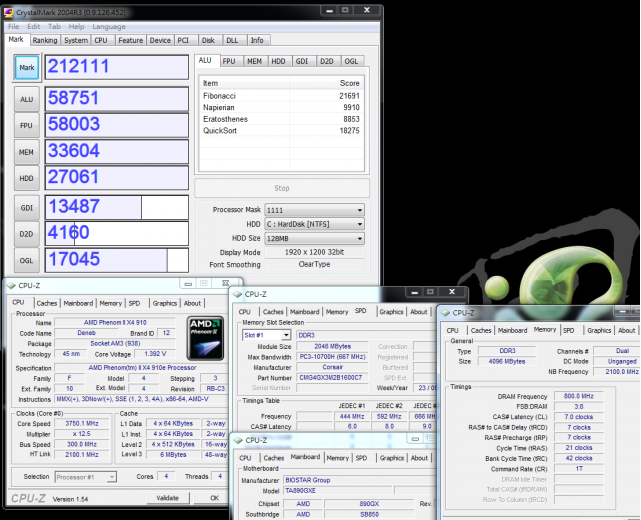Run the HDD benchmark button
This screenshot has width=641, height=520.
pyautogui.click(x=27, y=178)
